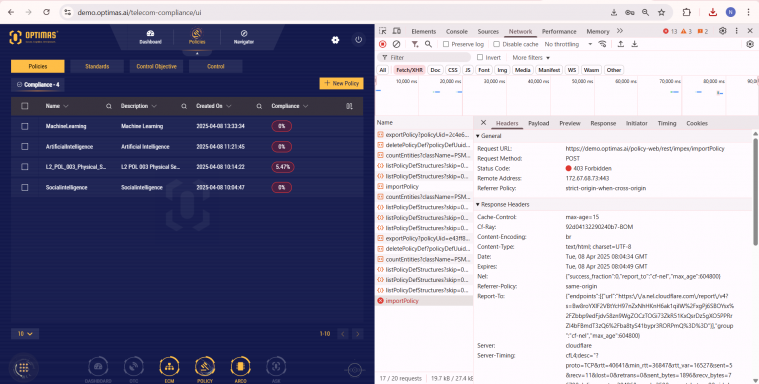Click the New Policy button
Viewport: 759px width, 384px height.
point(341,83)
